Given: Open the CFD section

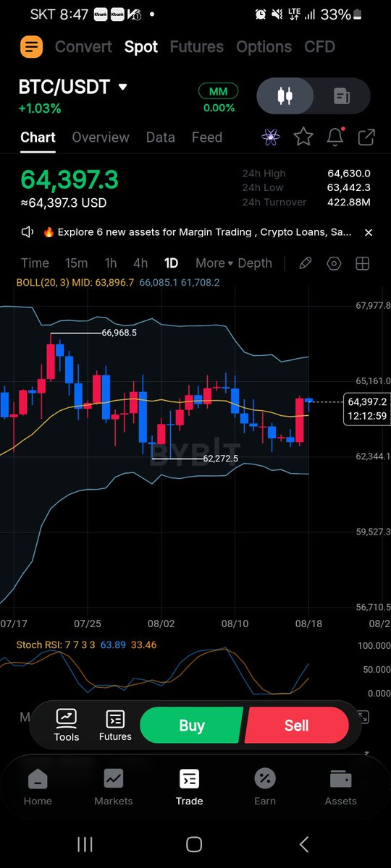Looking at the screenshot, I should click(x=319, y=47).
